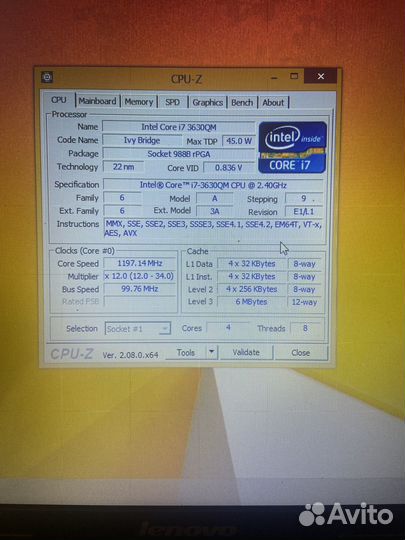The width and height of the screenshot is (405, 540).
Task: Click the Bus Speed value 99.76 MHz
Action: 139,289
